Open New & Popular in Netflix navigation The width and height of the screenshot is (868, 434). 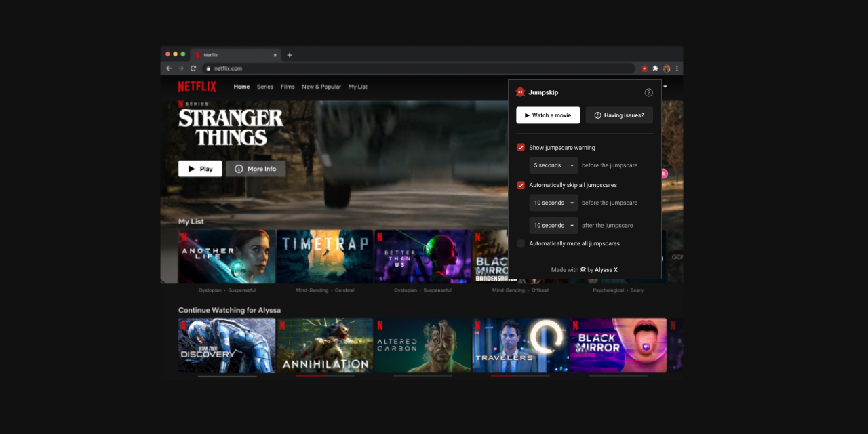coord(321,87)
